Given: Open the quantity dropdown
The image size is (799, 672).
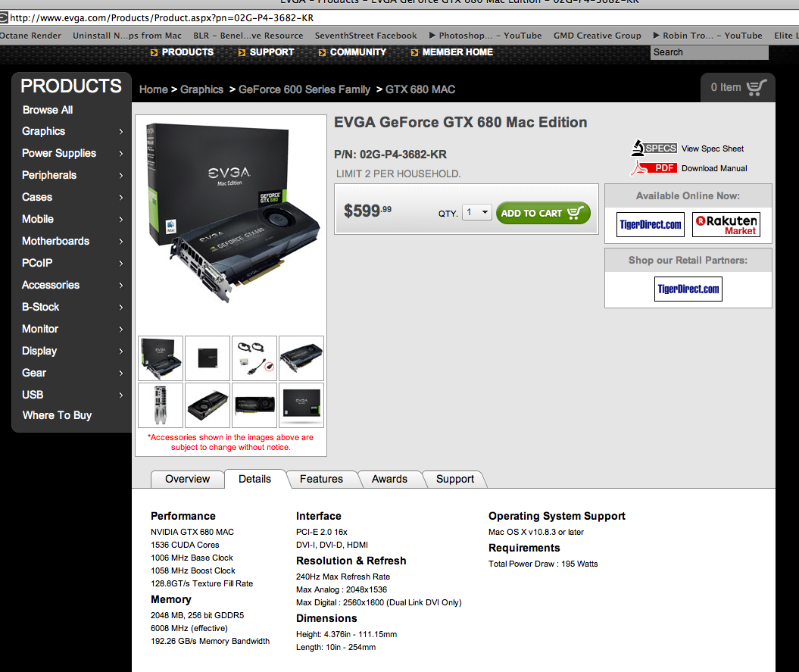Looking at the screenshot, I should pos(477,212).
